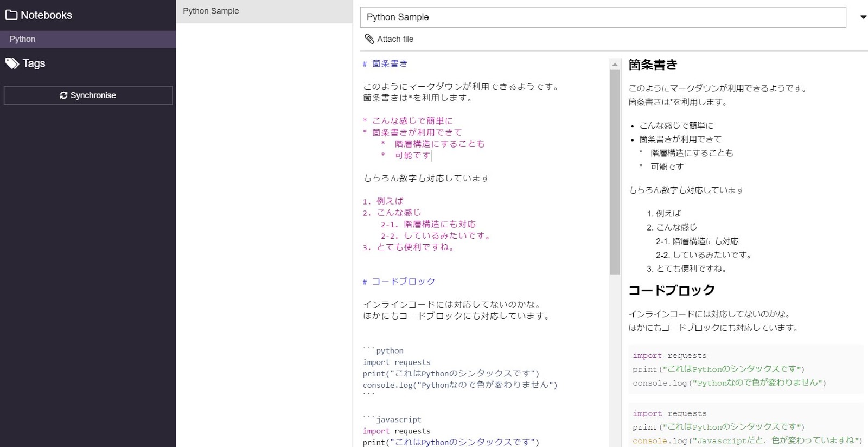The width and height of the screenshot is (868, 447).
Task: Click the note title field 'Python Sample'
Action: [603, 17]
